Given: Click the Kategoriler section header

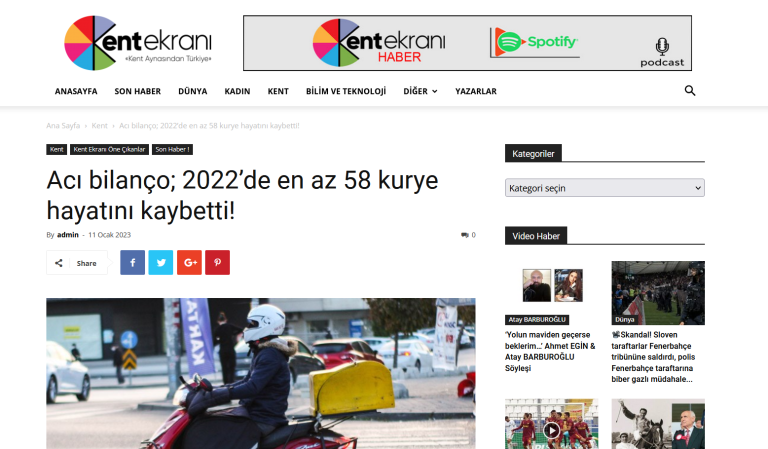Looking at the screenshot, I should 533,154.
